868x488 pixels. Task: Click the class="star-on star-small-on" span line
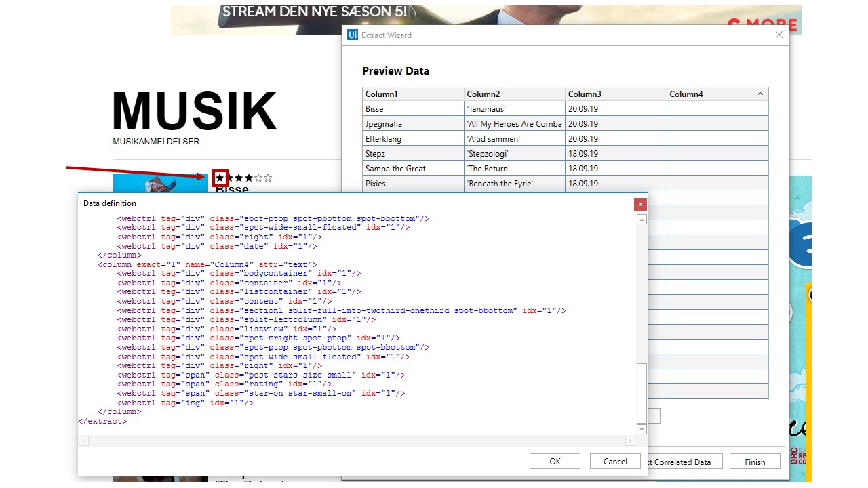[261, 393]
